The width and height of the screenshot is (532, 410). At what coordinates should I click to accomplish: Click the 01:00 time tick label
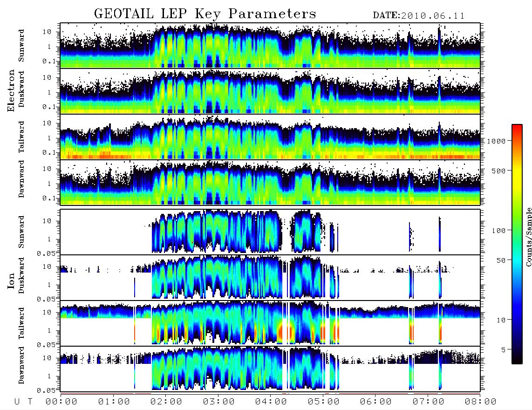[114, 402]
